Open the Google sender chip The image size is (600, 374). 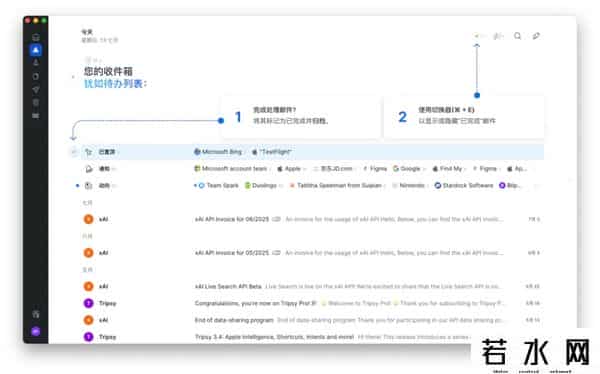click(407, 169)
